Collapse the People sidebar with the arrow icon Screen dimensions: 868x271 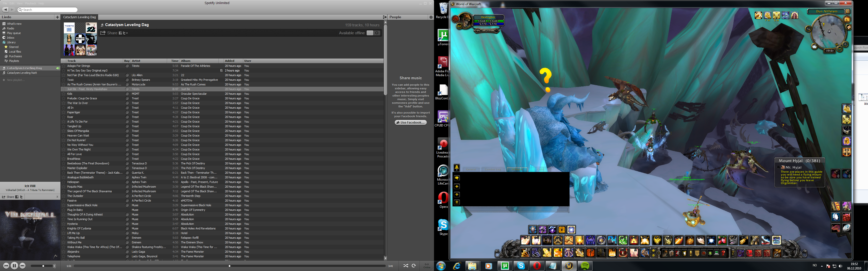pos(385,17)
